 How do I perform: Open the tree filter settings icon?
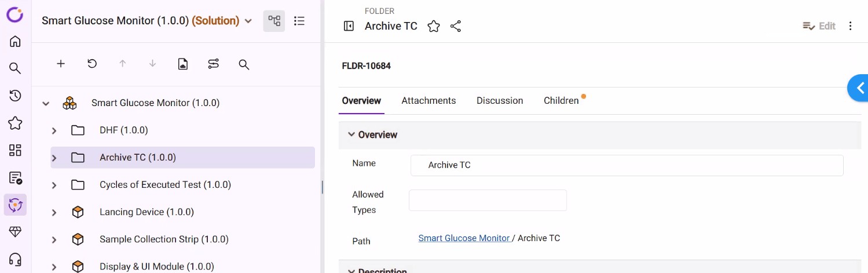click(214, 64)
